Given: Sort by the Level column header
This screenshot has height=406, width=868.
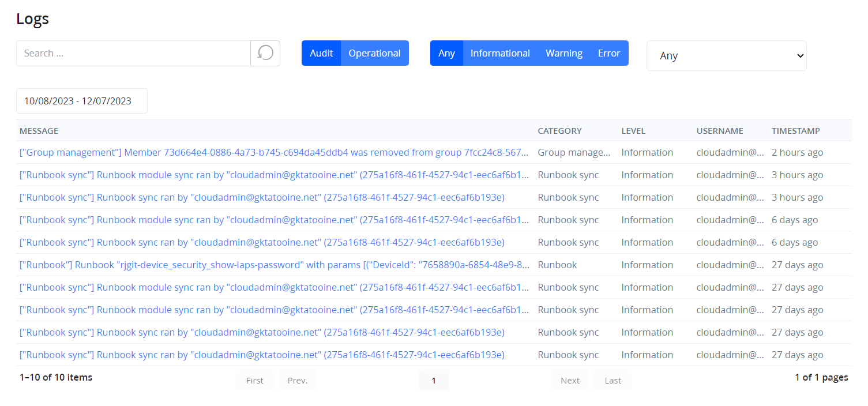Looking at the screenshot, I should click(x=633, y=131).
